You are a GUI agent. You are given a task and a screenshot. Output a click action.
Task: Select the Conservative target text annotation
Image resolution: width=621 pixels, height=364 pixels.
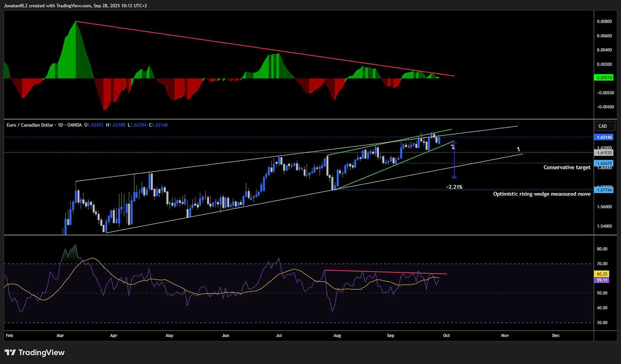(567, 168)
